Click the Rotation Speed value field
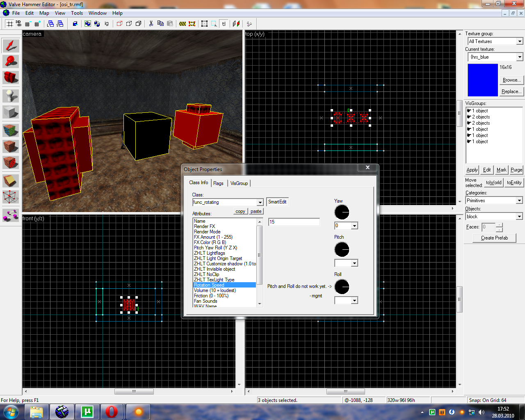The width and height of the screenshot is (525, 420). 294,222
